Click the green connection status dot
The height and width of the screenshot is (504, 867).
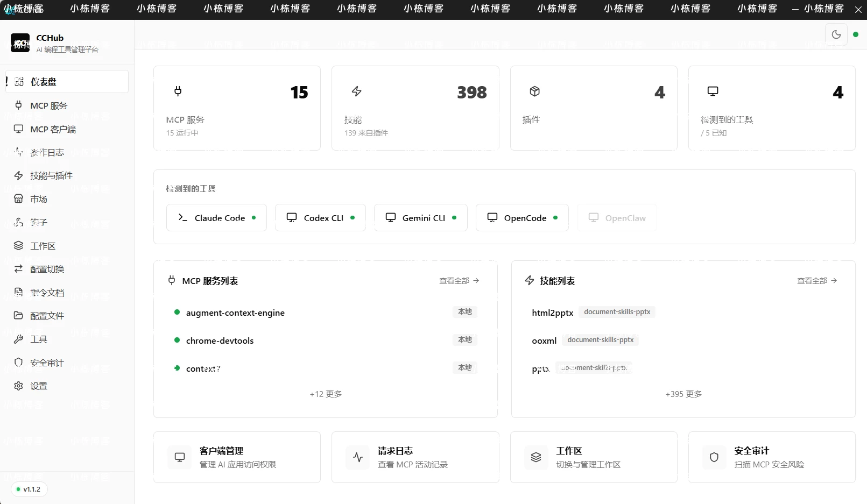[x=856, y=34]
